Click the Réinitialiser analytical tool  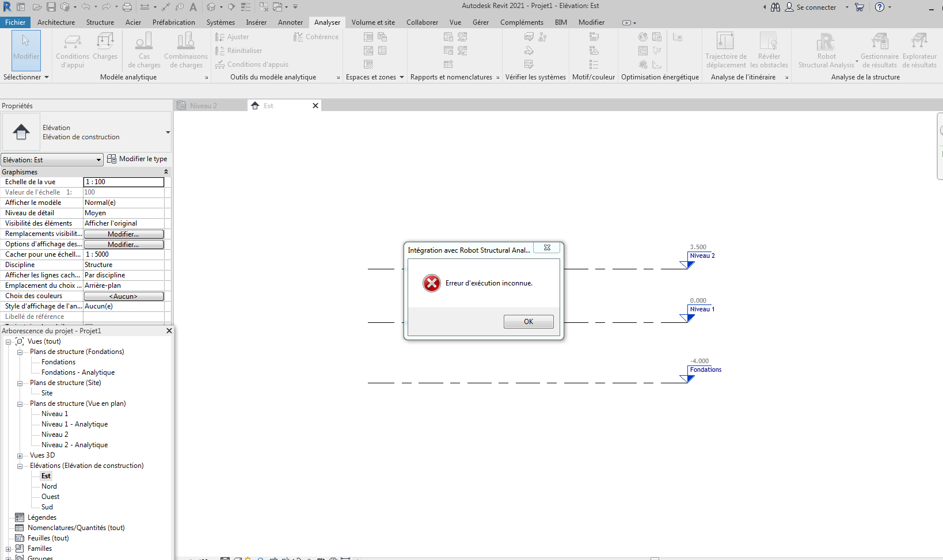[x=238, y=51]
